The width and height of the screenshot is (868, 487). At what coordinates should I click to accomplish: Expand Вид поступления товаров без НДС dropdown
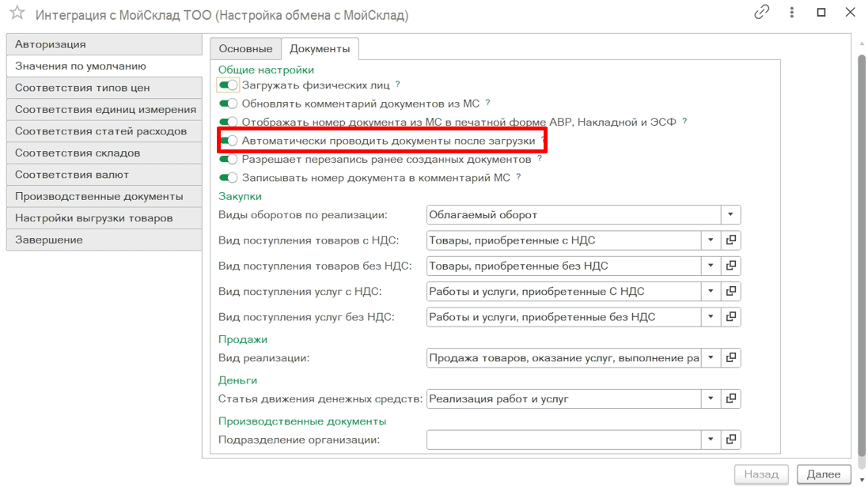click(711, 266)
